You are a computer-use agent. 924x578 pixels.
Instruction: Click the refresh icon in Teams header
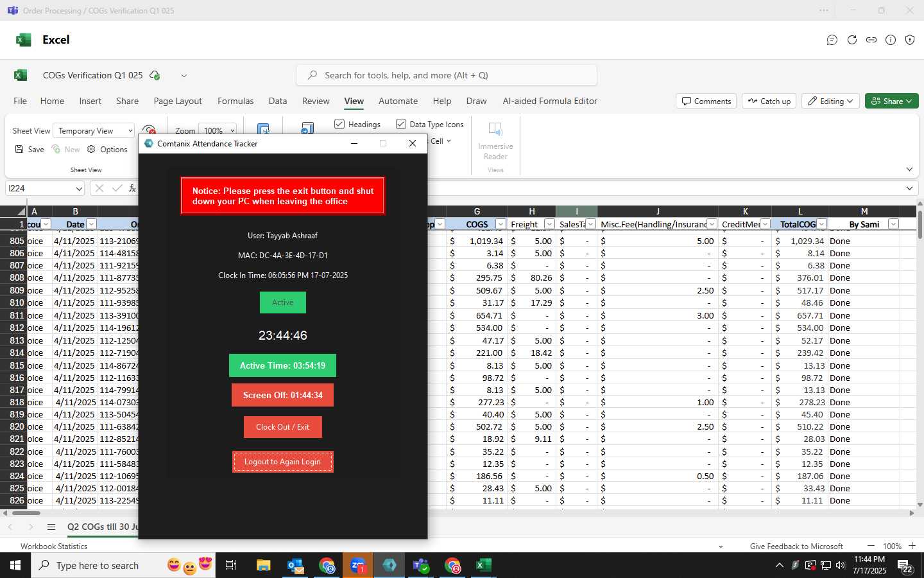tap(852, 40)
